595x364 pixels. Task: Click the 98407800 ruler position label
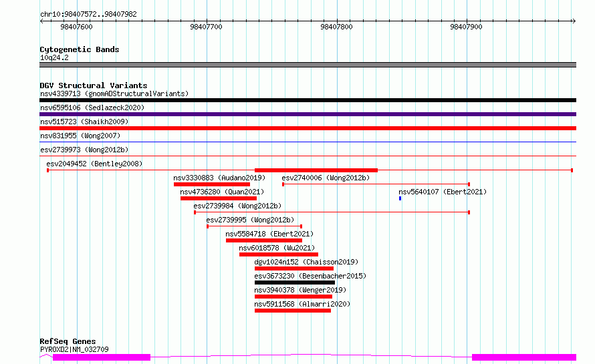(x=336, y=27)
